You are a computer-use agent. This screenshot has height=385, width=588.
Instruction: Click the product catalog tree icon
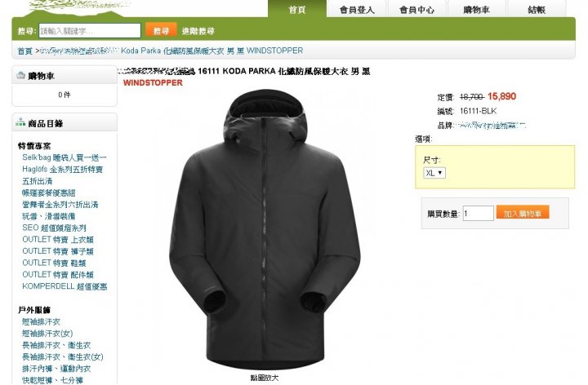point(20,122)
